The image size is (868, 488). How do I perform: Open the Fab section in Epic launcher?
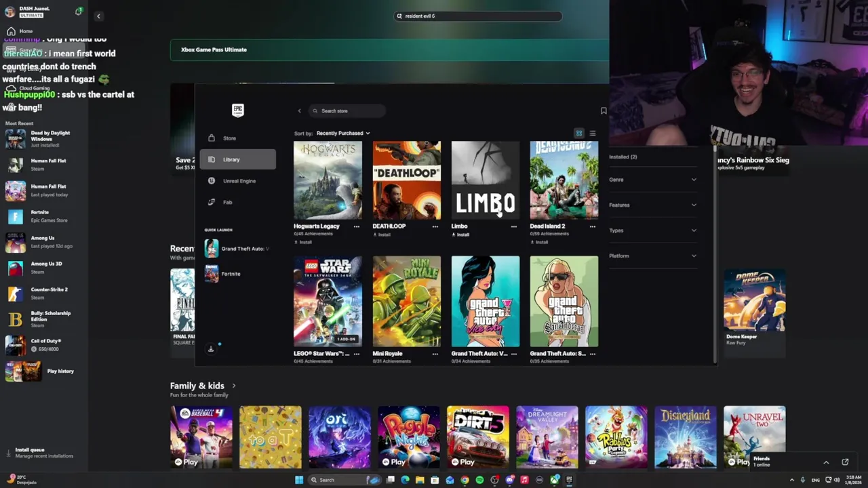coord(237,202)
